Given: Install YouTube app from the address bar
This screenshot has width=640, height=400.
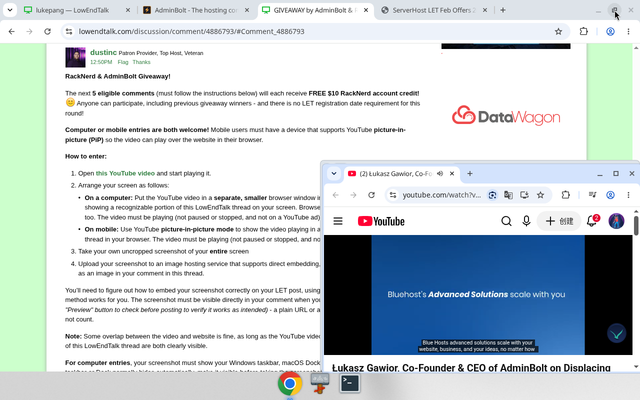Looking at the screenshot, I should (524, 195).
